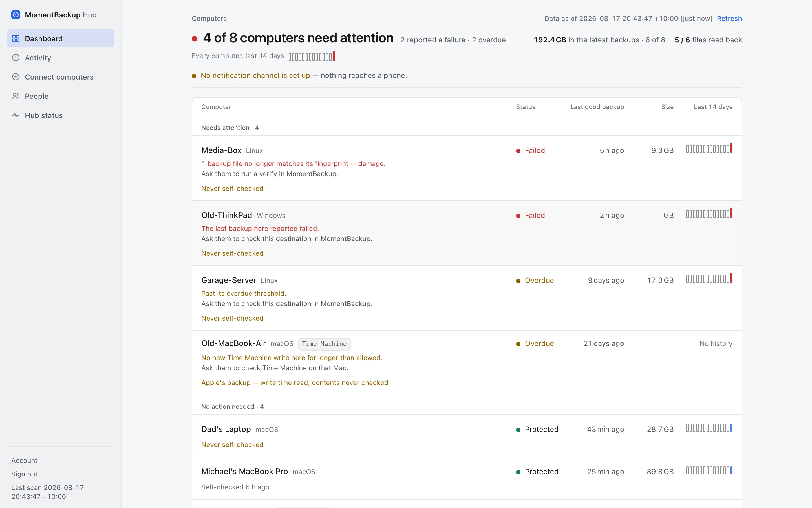Image resolution: width=812 pixels, height=508 pixels.
Task: View the Hub status page
Action: click(60, 115)
